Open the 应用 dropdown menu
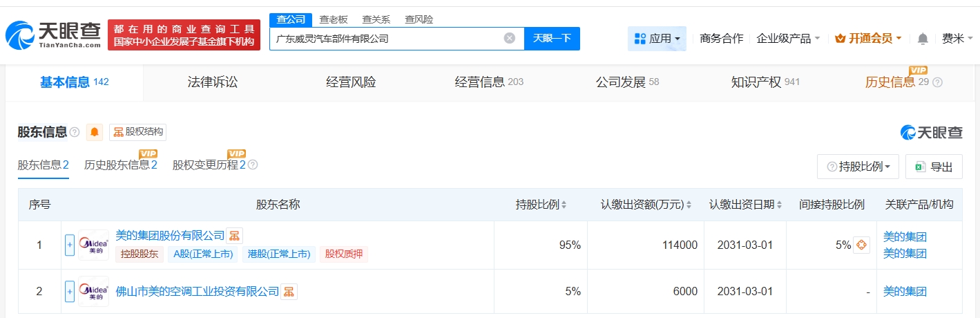Screen dimensions: 980x318 [657, 39]
